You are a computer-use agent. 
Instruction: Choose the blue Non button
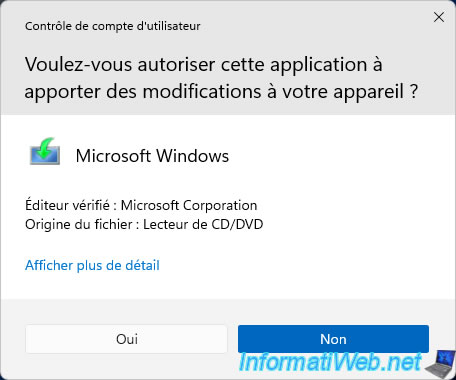(333, 339)
